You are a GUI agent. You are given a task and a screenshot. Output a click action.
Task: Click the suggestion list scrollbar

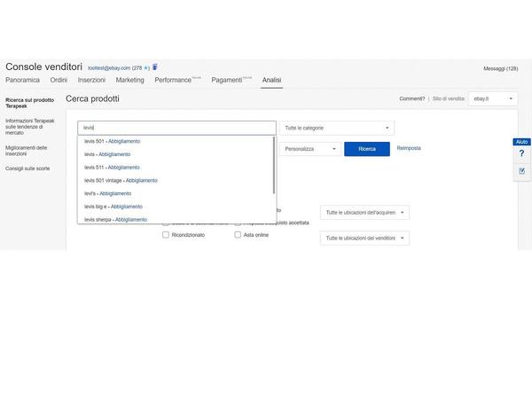click(x=273, y=165)
